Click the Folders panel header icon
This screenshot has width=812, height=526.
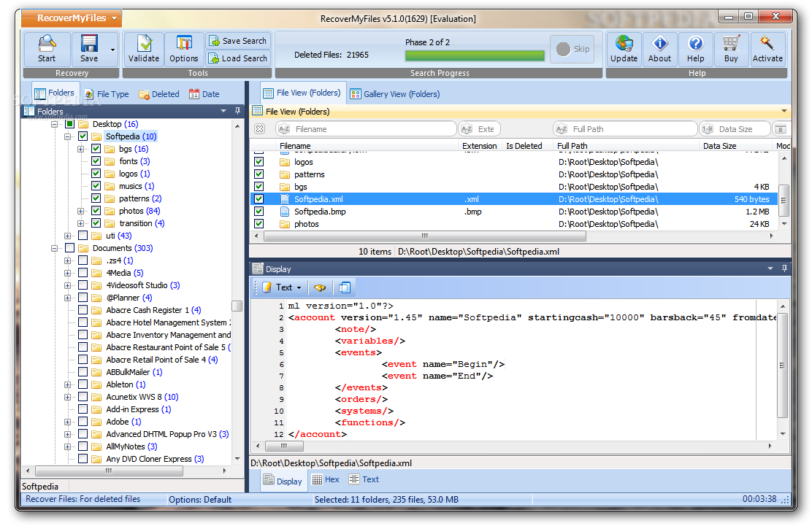(x=29, y=111)
